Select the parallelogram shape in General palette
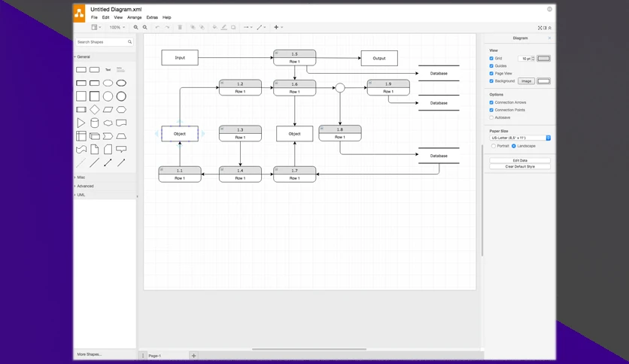The height and width of the screenshot is (364, 629). [x=108, y=110]
